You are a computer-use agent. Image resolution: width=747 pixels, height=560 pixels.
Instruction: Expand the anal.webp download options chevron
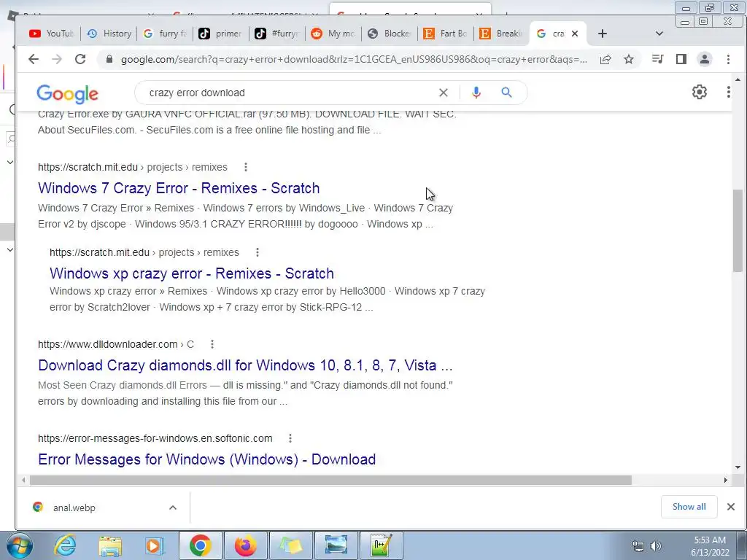coord(173,507)
